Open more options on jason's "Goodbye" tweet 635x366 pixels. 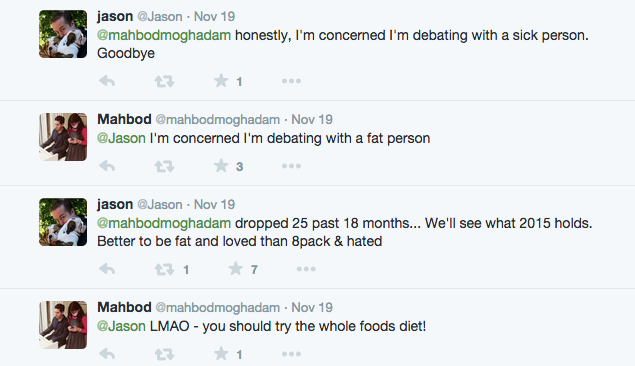pyautogui.click(x=292, y=81)
